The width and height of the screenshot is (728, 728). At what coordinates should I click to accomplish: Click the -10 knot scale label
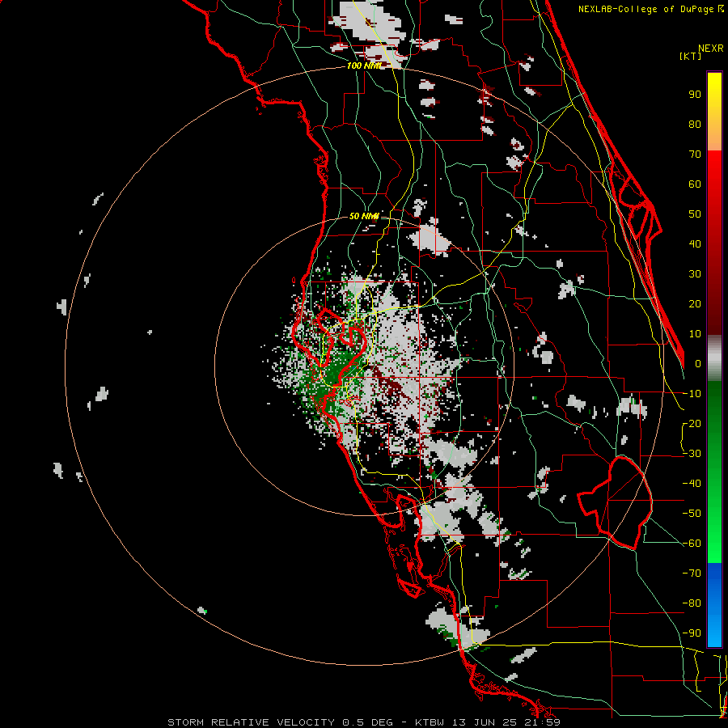692,394
